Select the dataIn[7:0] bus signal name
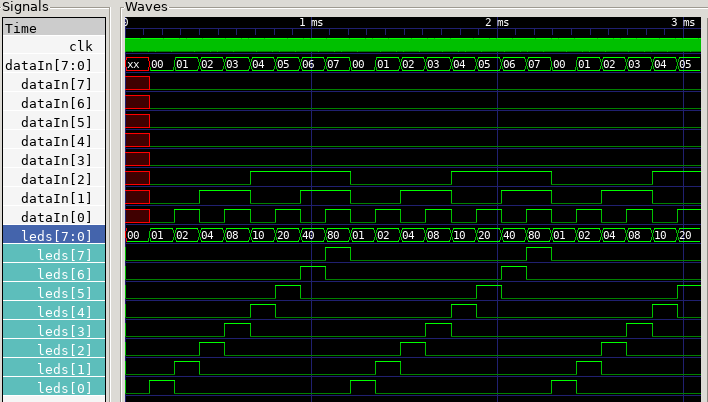The height and width of the screenshot is (402, 708). pos(49,65)
